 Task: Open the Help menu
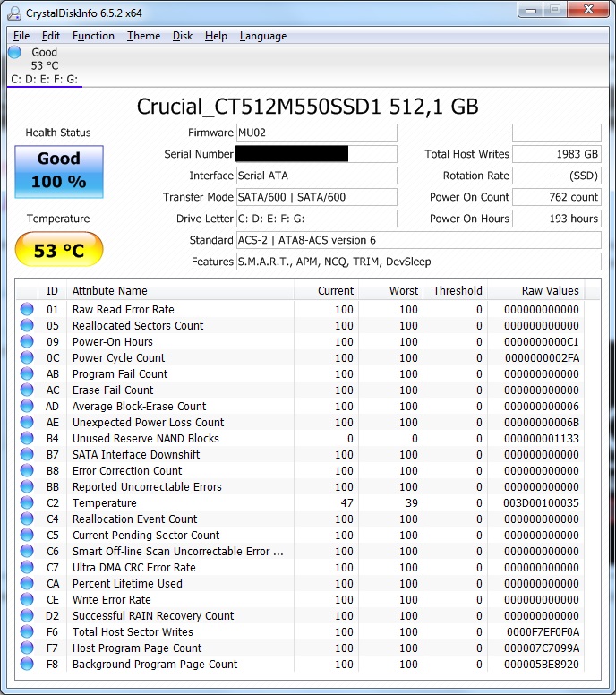(x=216, y=36)
